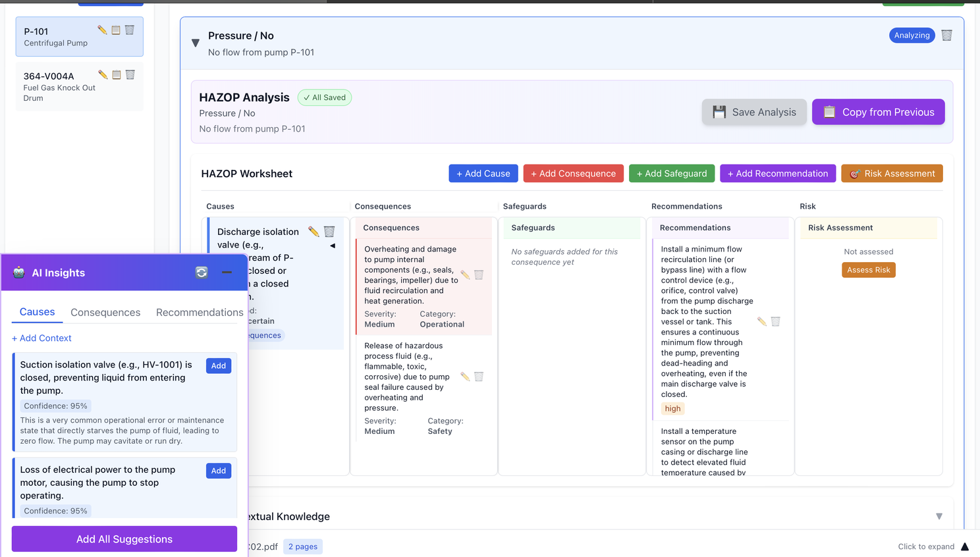This screenshot has width=980, height=557.
Task: Delete the Discharge isolation valve cause
Action: (x=329, y=231)
